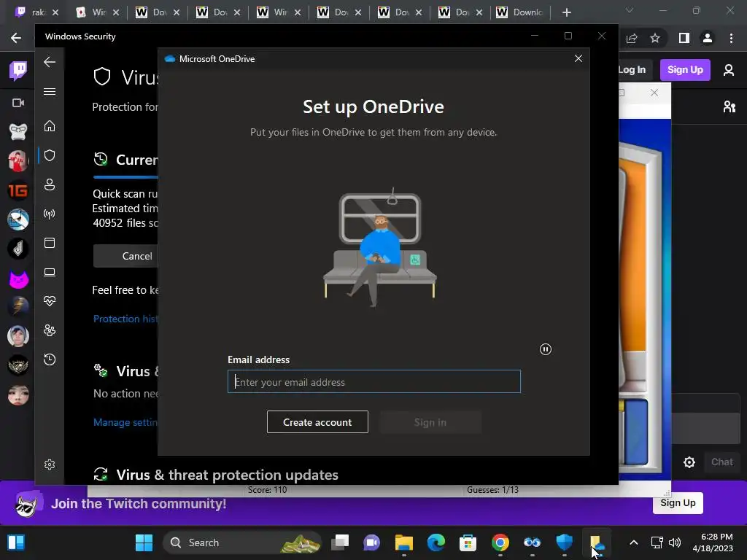Screen dimensions: 747x560
Task: Click Create account in OneDrive setup
Action: coord(317,422)
